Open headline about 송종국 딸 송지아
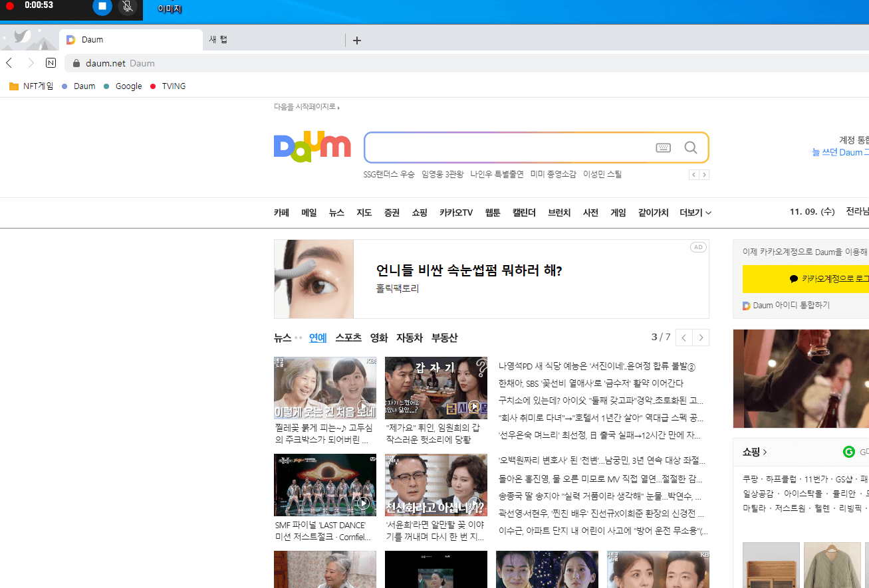 pos(600,496)
